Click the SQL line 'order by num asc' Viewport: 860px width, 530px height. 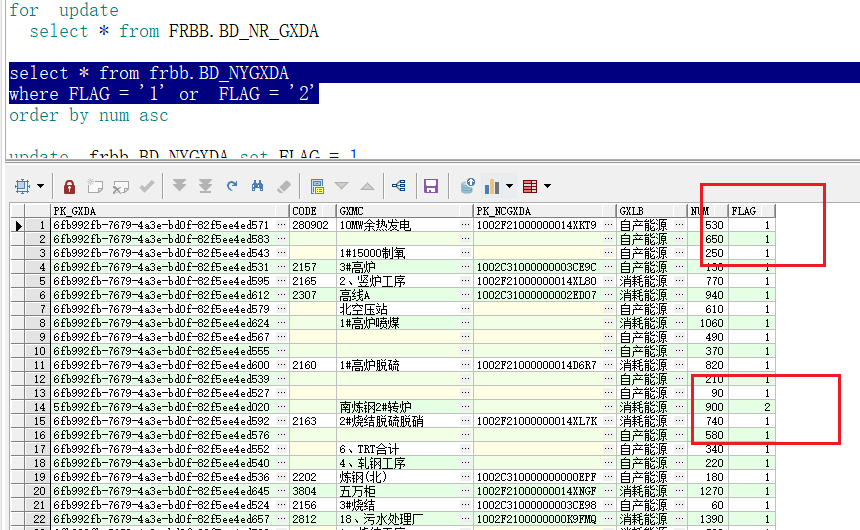coord(89,116)
